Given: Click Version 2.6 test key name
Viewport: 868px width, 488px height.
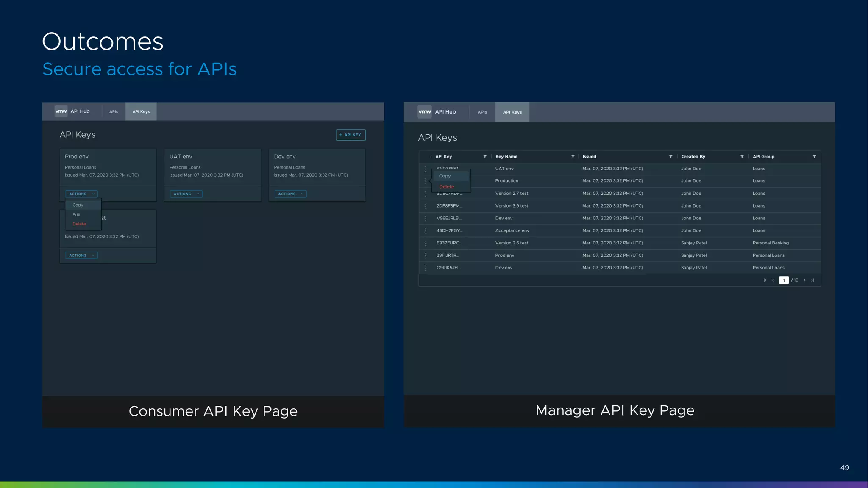Looking at the screenshot, I should [512, 243].
